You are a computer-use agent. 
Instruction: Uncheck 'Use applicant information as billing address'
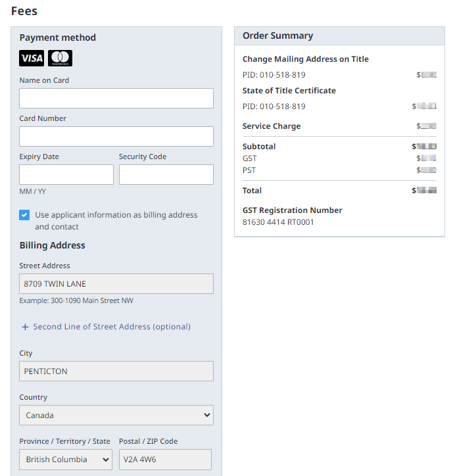[x=24, y=215]
